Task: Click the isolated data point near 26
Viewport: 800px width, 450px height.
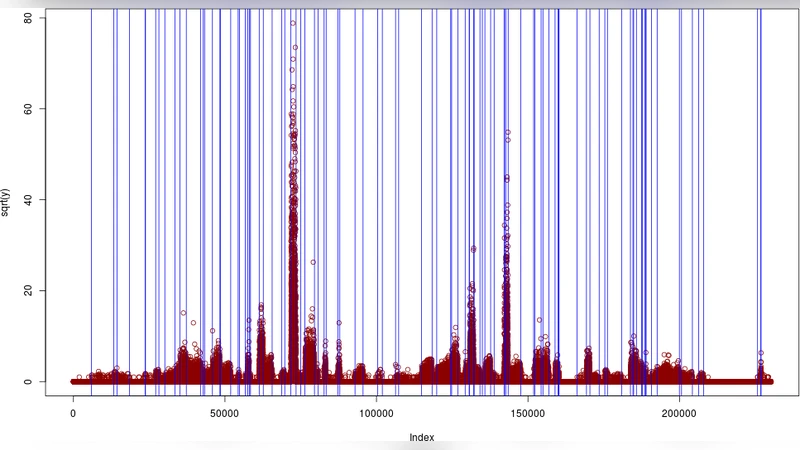Action: 313,262
